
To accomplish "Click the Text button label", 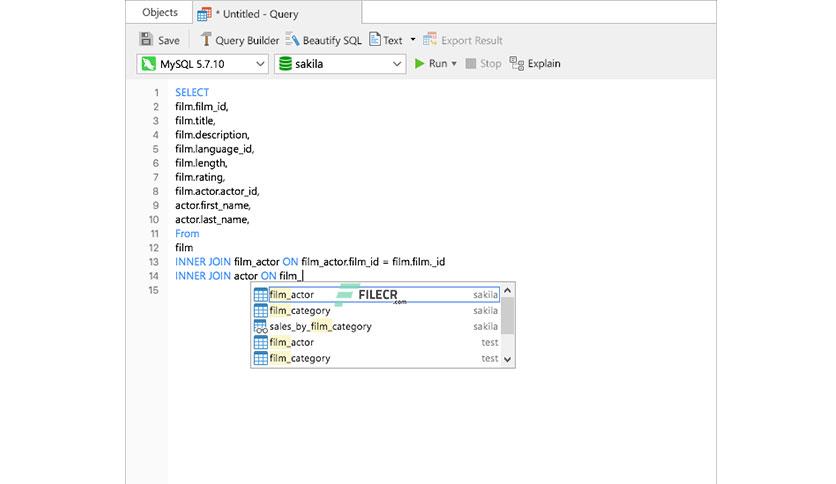I will point(392,41).
